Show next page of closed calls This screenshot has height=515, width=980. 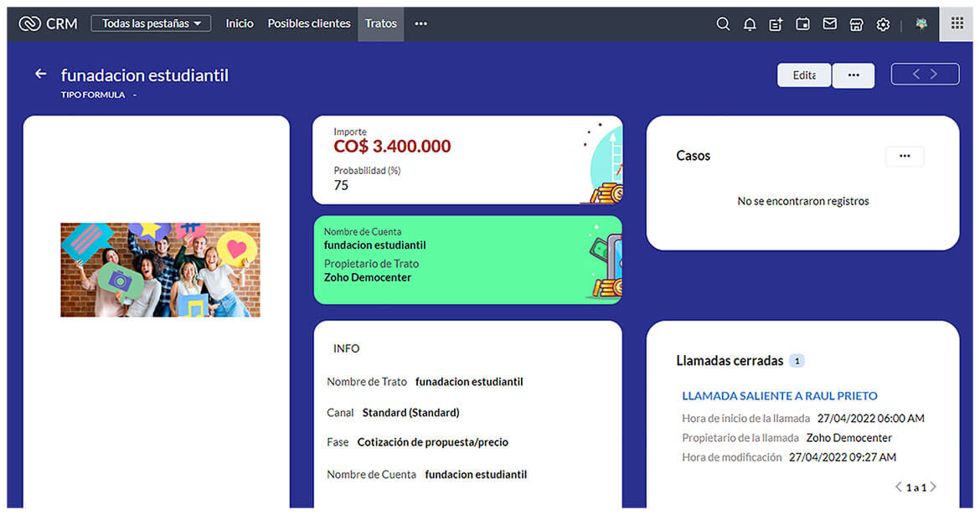point(932,487)
